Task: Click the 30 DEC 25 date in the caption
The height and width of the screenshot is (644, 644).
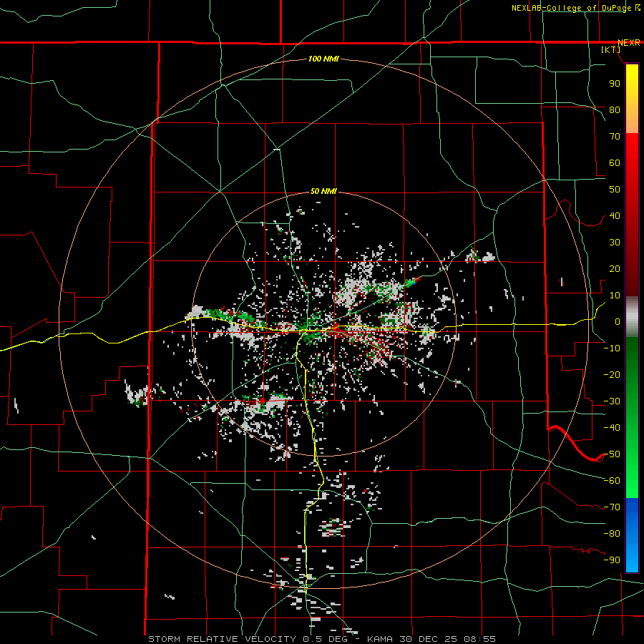Action: (428, 639)
